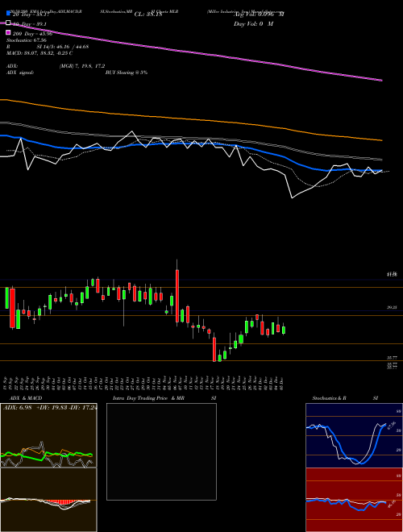Select the '(MGR) 7, 19.8, 17.2' ADX values

(x=81, y=66)
